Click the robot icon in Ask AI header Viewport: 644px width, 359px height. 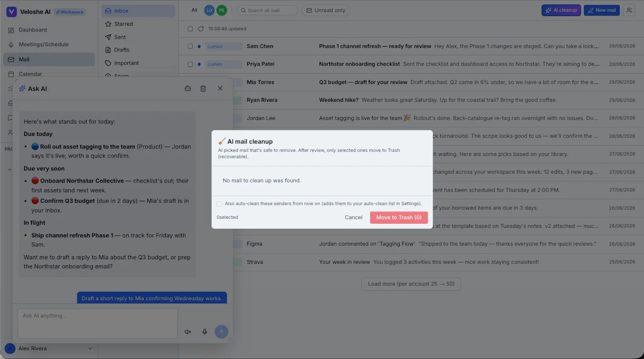[188, 88]
